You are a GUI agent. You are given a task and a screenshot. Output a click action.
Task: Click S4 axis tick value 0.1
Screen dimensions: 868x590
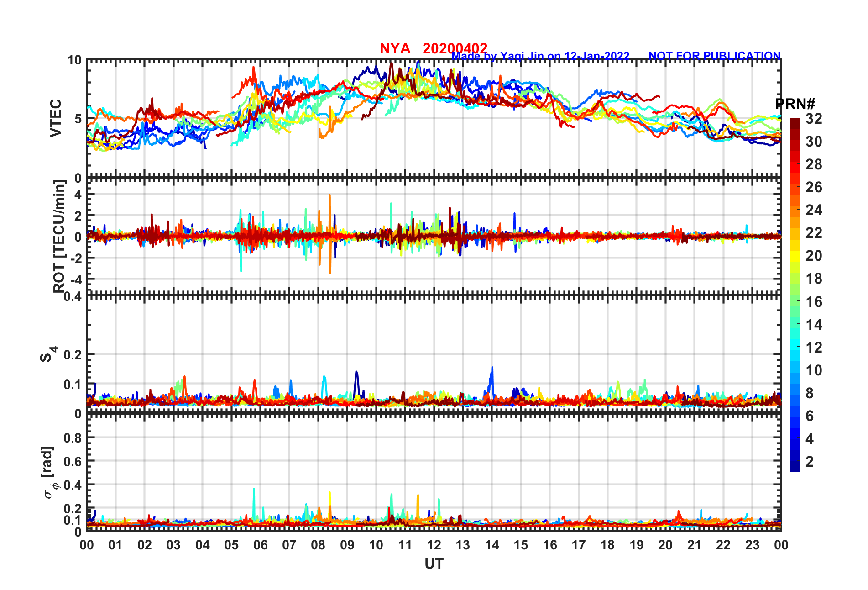(73, 385)
